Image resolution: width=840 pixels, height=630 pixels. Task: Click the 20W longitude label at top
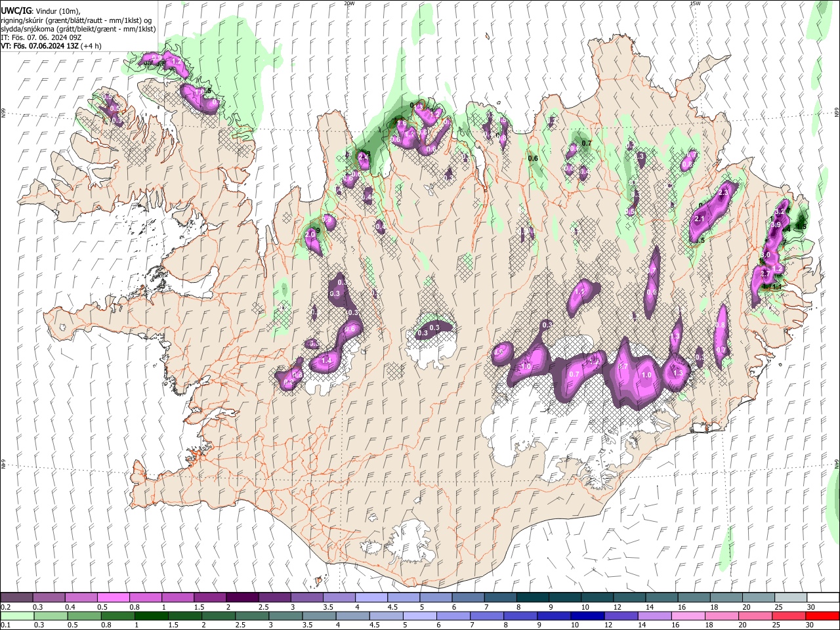coord(349,3)
